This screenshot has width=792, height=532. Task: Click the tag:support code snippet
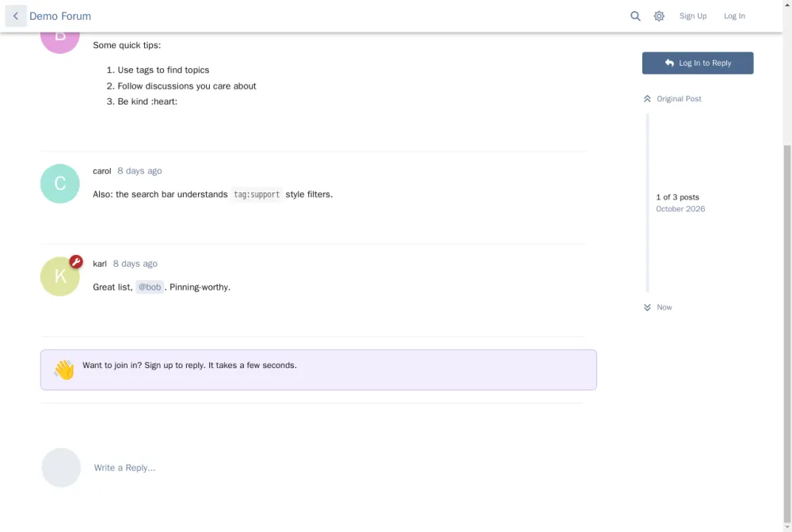(x=257, y=195)
